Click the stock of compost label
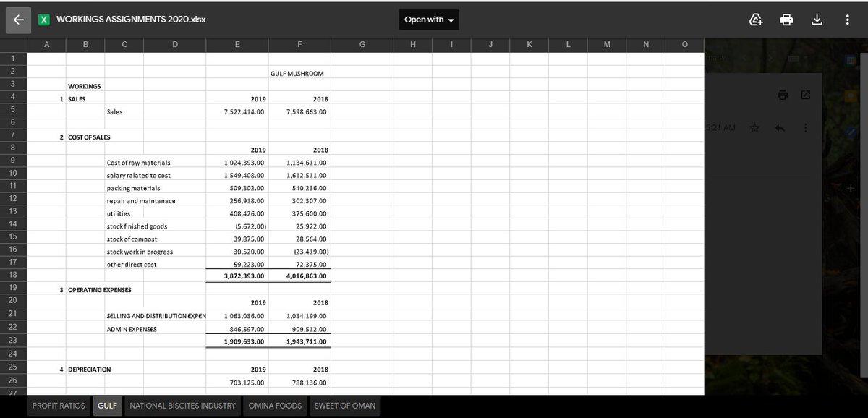868x418 pixels. 132,239
